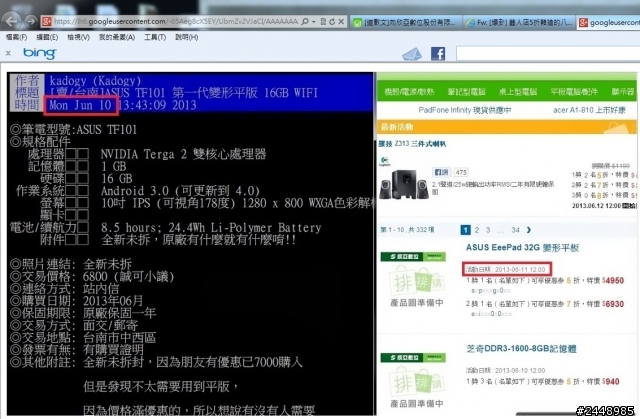Viewport: 640px width, 419px height.
Task: Click the Facebook icon on Bing bar
Action: point(438,54)
